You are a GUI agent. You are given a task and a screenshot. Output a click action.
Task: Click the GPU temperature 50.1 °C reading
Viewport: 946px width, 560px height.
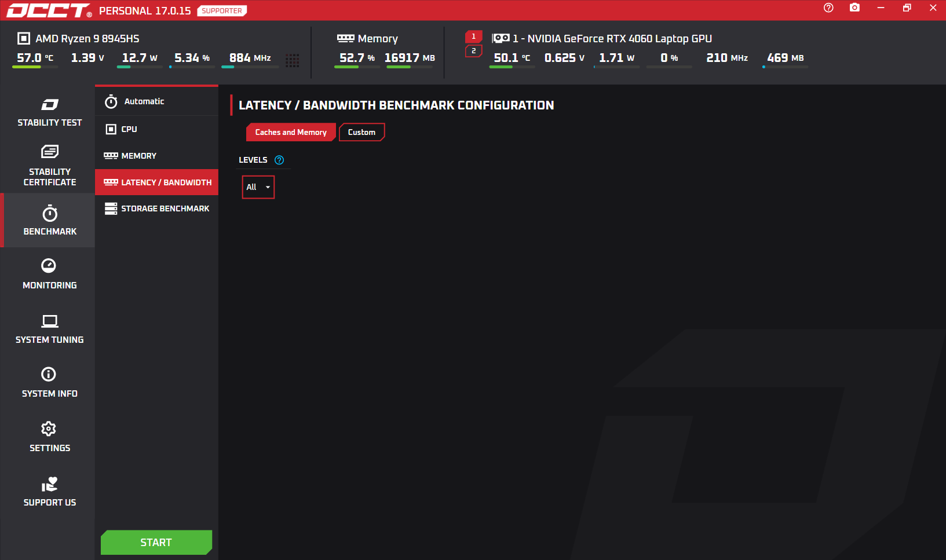tap(512, 58)
